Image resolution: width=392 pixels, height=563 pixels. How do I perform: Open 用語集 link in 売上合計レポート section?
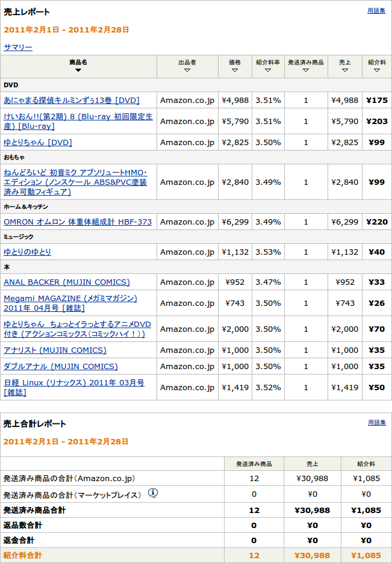376,423
